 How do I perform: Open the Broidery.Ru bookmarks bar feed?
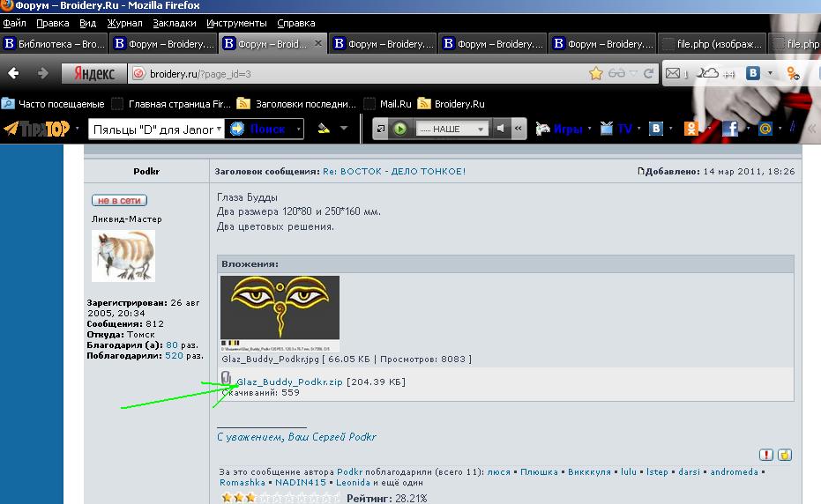click(x=451, y=104)
